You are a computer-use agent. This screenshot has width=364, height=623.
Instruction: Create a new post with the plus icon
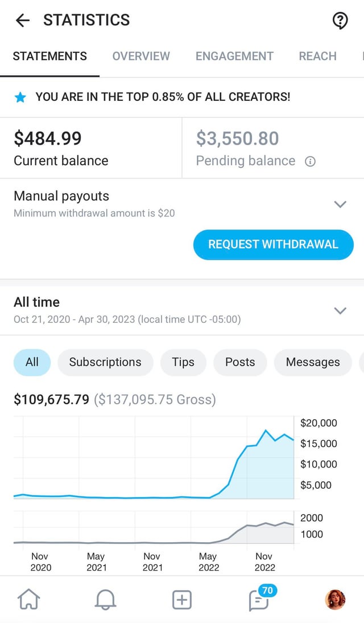(x=181, y=599)
